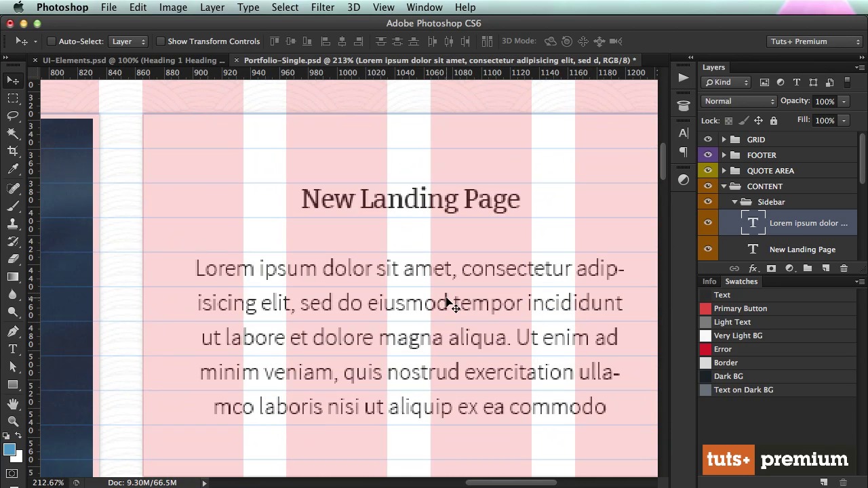Create a new layer via Layers panel icon
Image resolution: width=868 pixels, height=488 pixels.
(825, 268)
